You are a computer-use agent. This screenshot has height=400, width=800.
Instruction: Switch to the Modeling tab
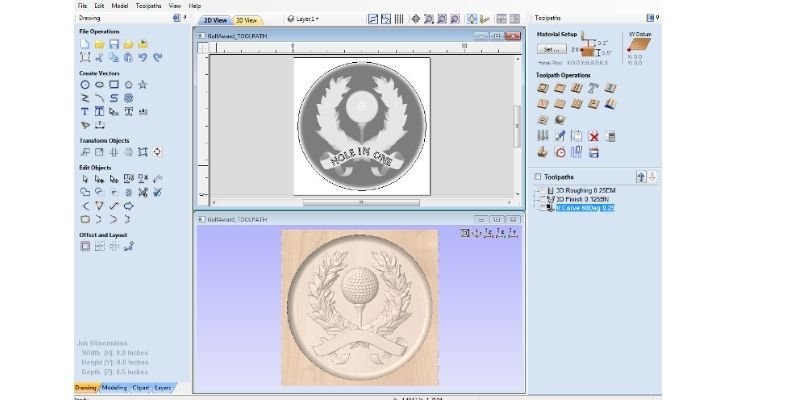[114, 388]
